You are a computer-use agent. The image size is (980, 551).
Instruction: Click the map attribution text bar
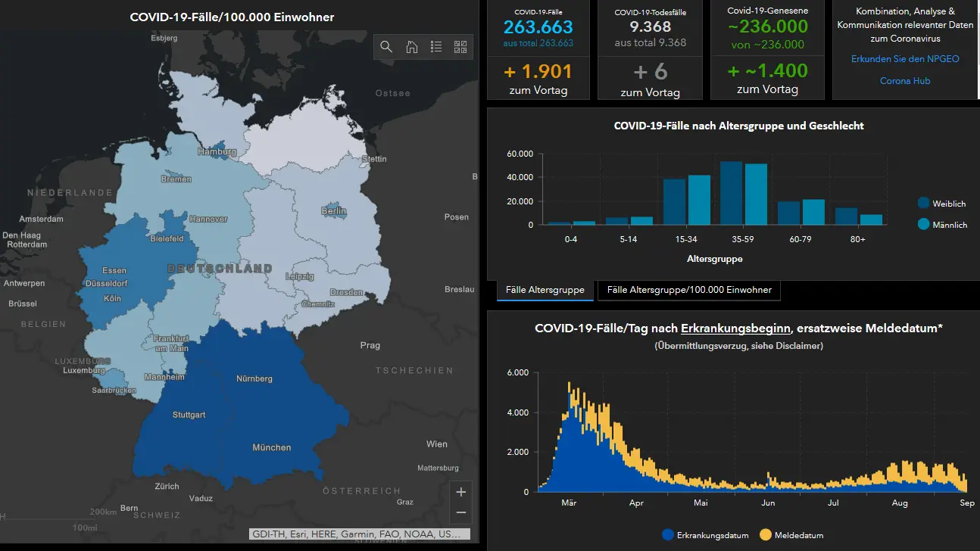[x=360, y=534]
